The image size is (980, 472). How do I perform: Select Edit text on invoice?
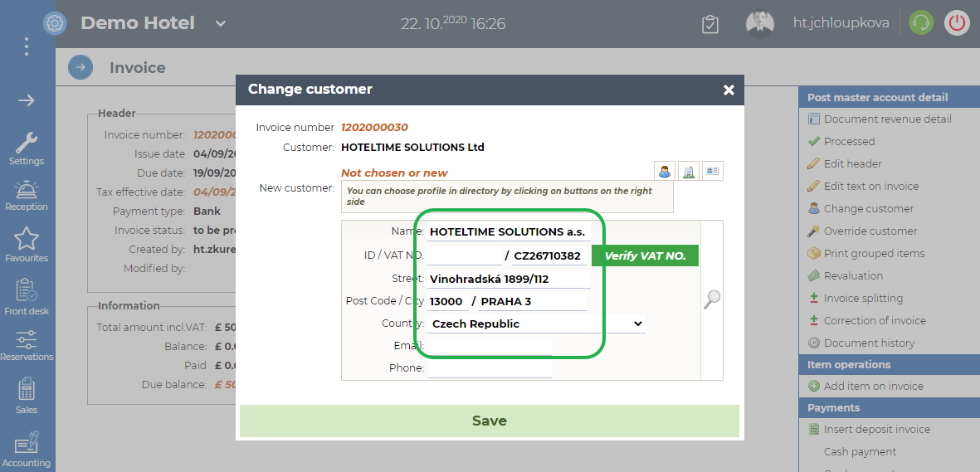870,187
